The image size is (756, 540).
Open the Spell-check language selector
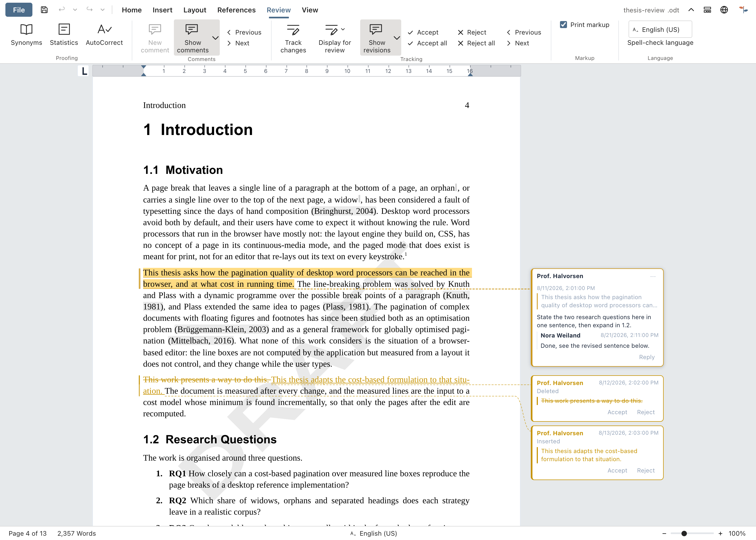tap(660, 30)
